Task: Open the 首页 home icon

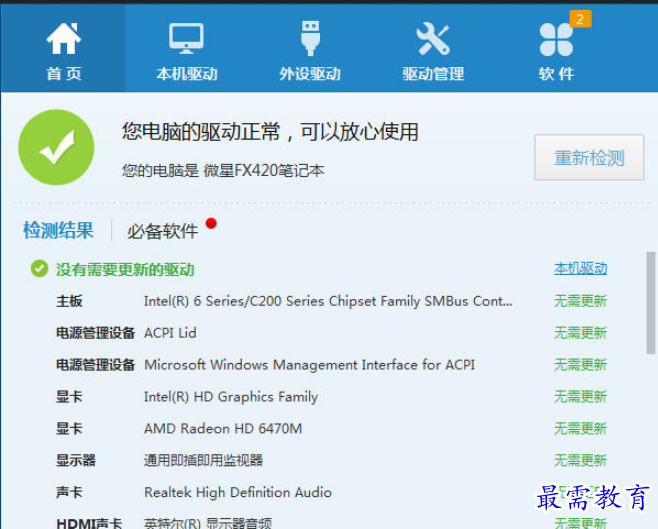Action: (63, 38)
